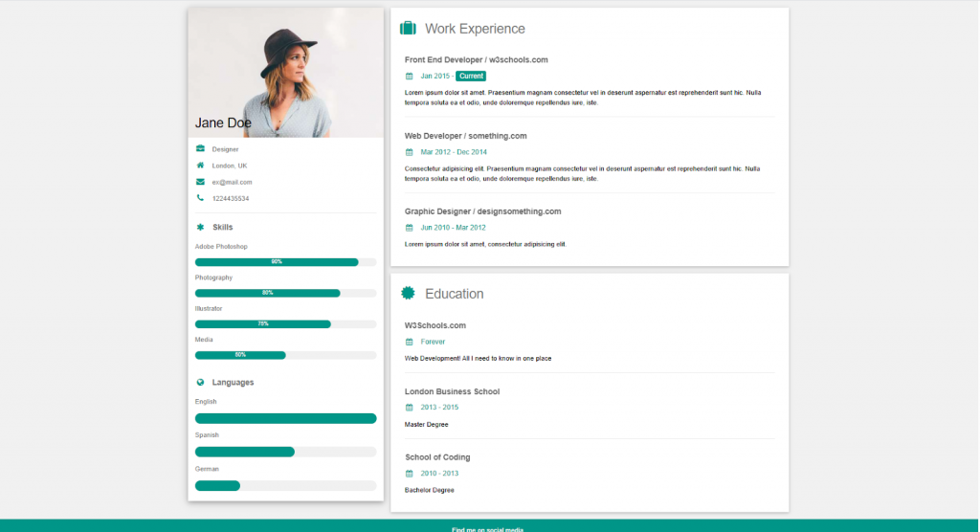Click the Photography skill label
The height and width of the screenshot is (532, 980).
pos(213,277)
